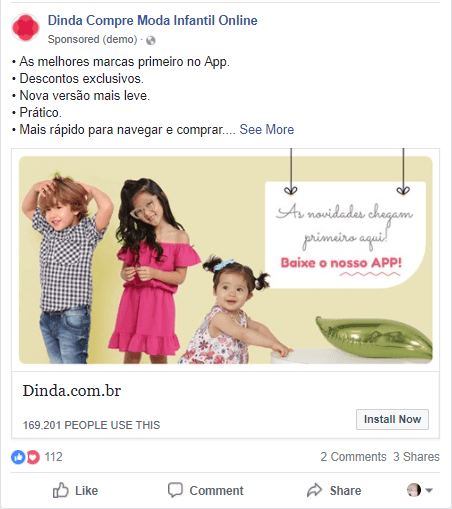The image size is (452, 509).
Task: Click the speech bubble Comment icon
Action: [x=175, y=490]
